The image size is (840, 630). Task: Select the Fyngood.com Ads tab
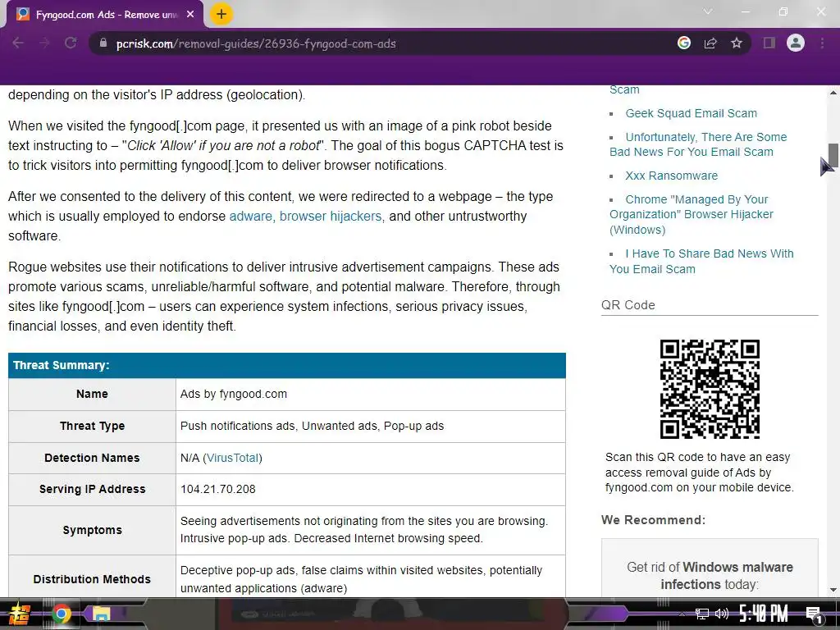104,15
